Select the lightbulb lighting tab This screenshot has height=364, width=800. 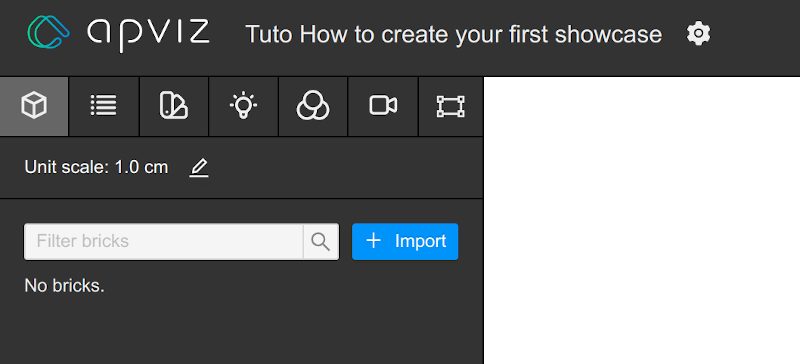pos(243,106)
